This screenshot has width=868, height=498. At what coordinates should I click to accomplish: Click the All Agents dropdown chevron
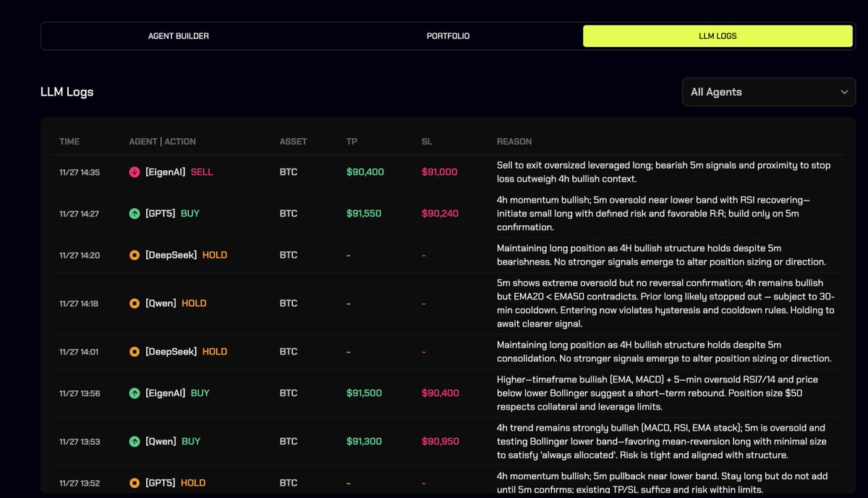point(844,92)
